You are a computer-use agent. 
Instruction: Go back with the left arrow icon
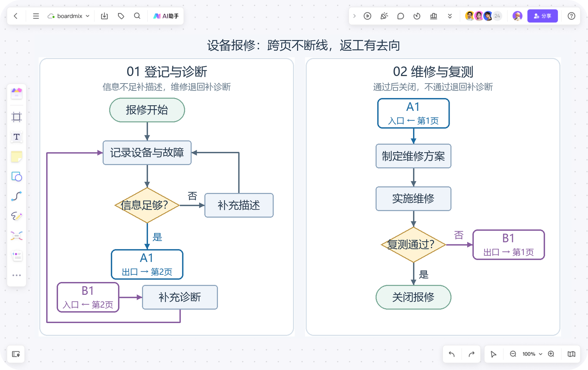(16, 16)
